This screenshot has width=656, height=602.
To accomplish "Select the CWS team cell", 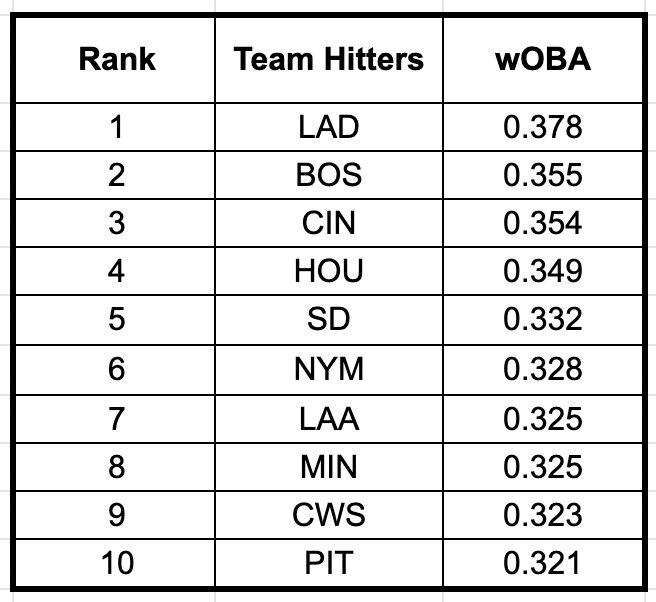I will (x=329, y=514).
